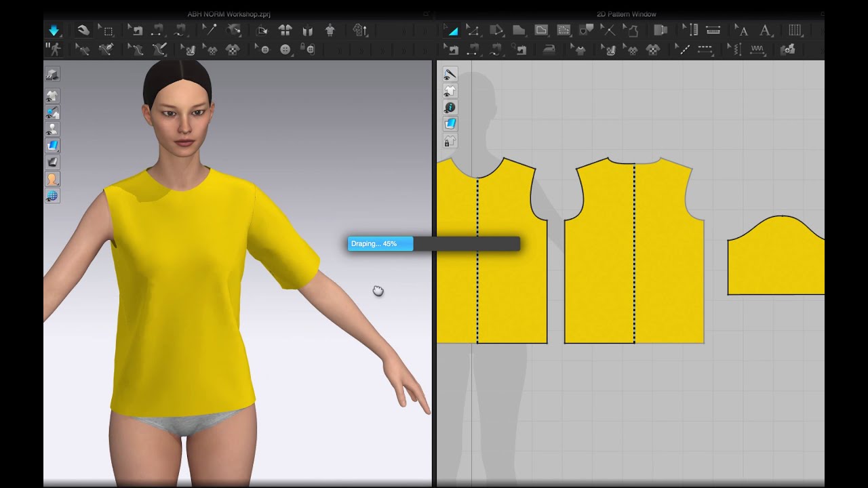868x488 pixels.
Task: Pick the Segment Sewing tool in 3D toolbar
Action: 158,30
